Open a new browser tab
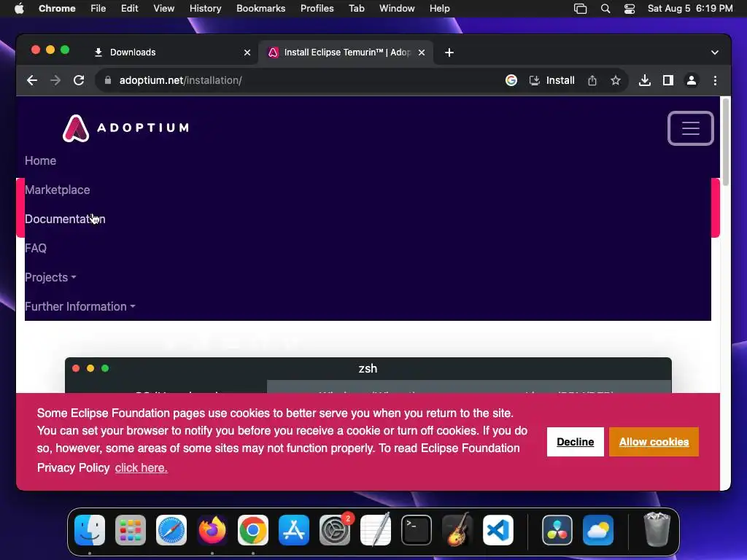 (449, 52)
